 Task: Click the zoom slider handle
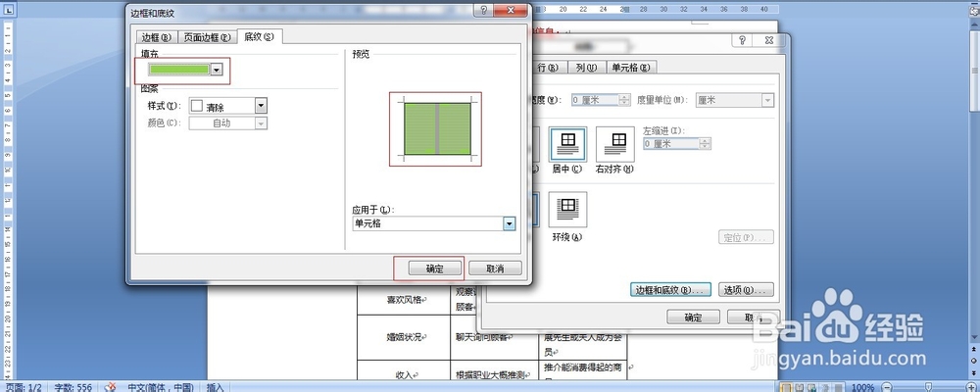pyautogui.click(x=929, y=388)
